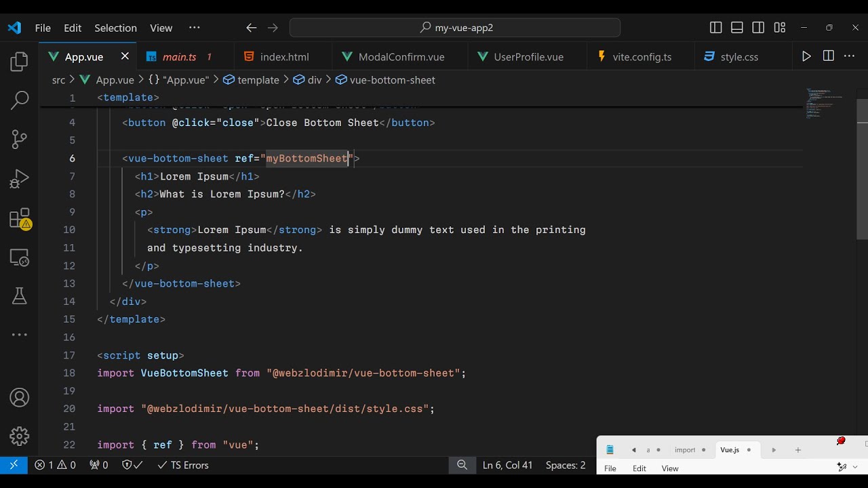
Task: Select the import tab in Notepad
Action: click(691, 450)
